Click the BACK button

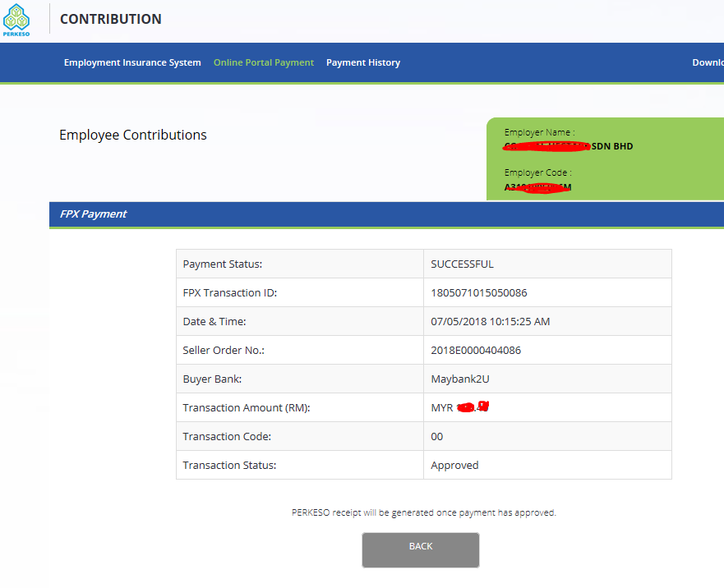tap(421, 550)
